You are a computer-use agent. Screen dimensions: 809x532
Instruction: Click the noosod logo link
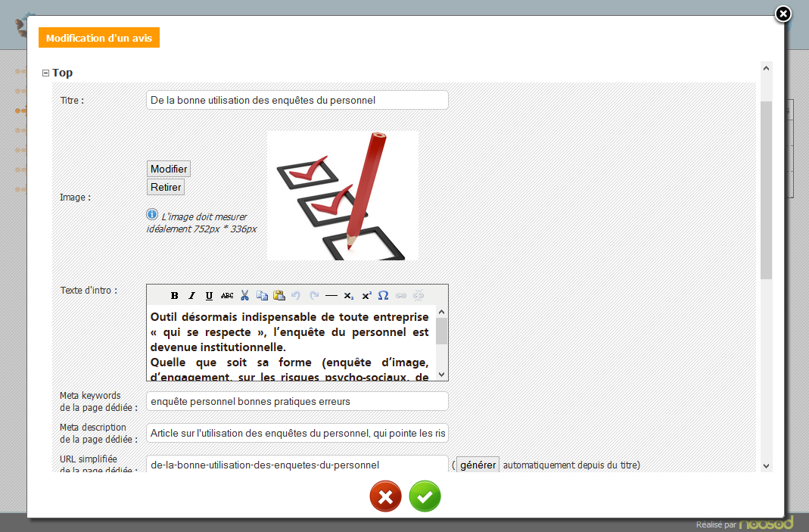[x=766, y=523]
